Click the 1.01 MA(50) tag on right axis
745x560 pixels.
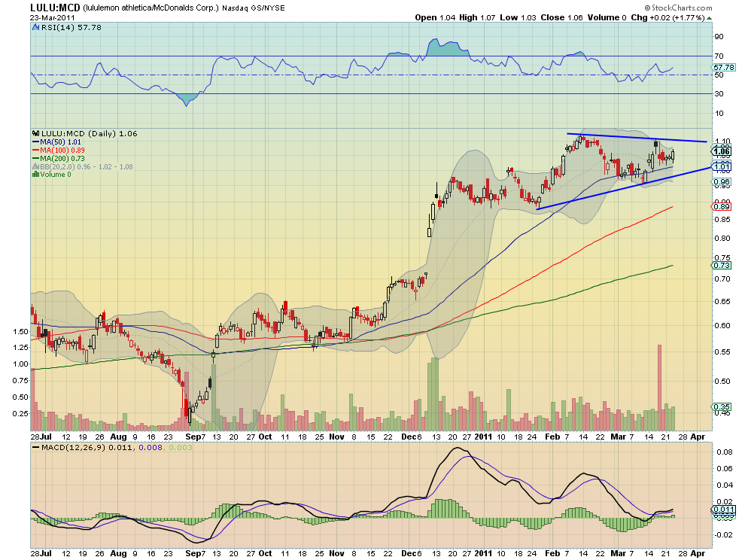(x=722, y=167)
